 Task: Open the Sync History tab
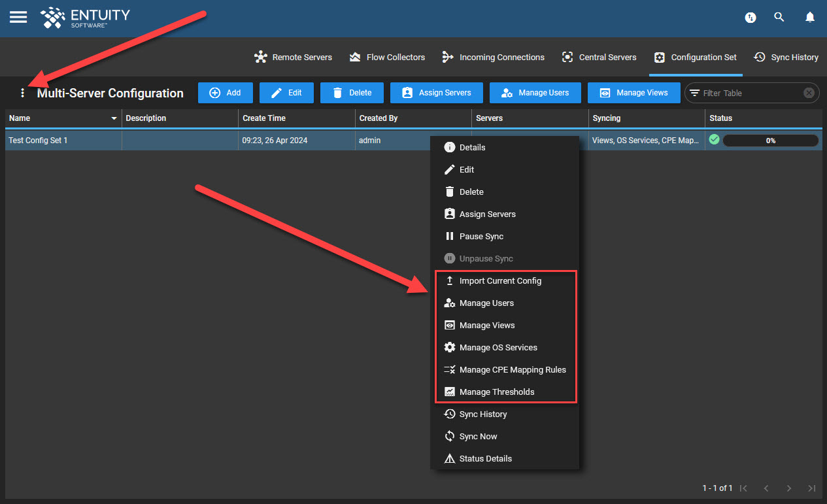click(x=786, y=58)
